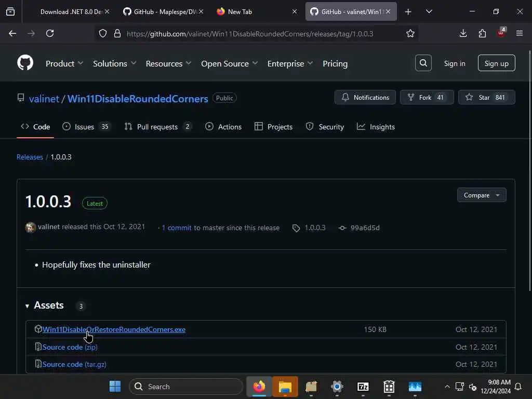This screenshot has width=532, height=399.
Task: Click the taskbar clock showing 9:08 AM
Action: (496, 387)
